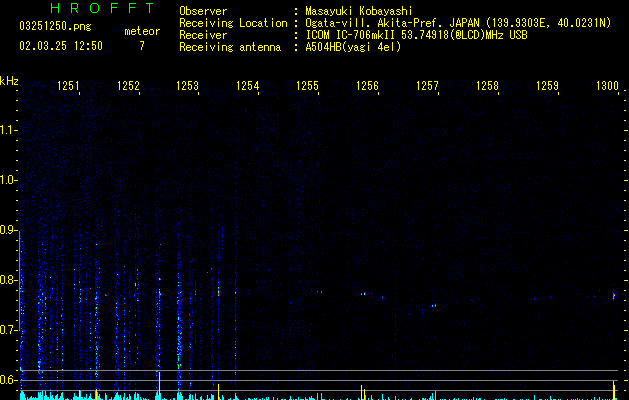The width and height of the screenshot is (629, 400).
Task: Click the cyan echo just after 1257
Action: (x=434, y=306)
